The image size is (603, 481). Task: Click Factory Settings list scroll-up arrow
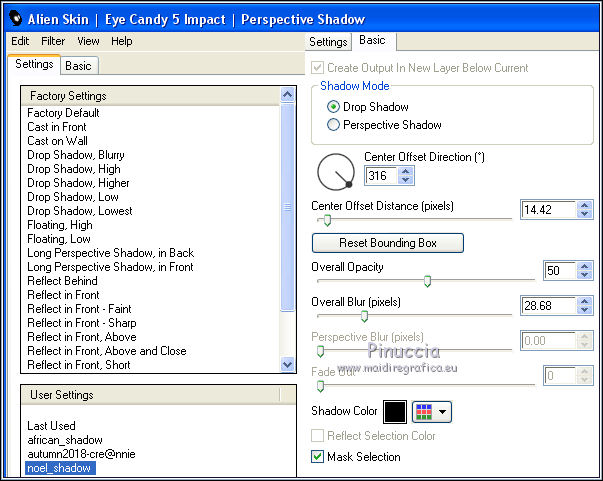[288, 95]
